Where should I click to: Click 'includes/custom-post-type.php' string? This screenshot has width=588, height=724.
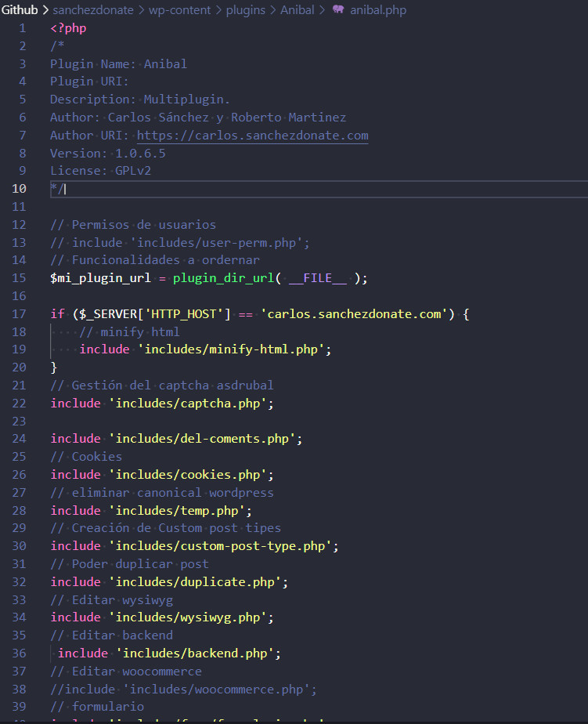pyautogui.click(x=220, y=546)
